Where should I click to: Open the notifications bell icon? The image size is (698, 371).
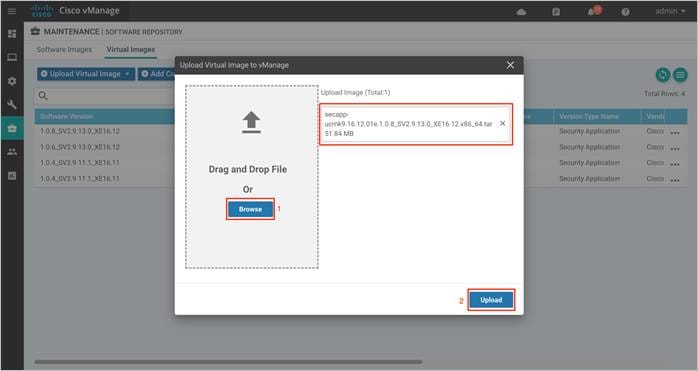(x=592, y=12)
